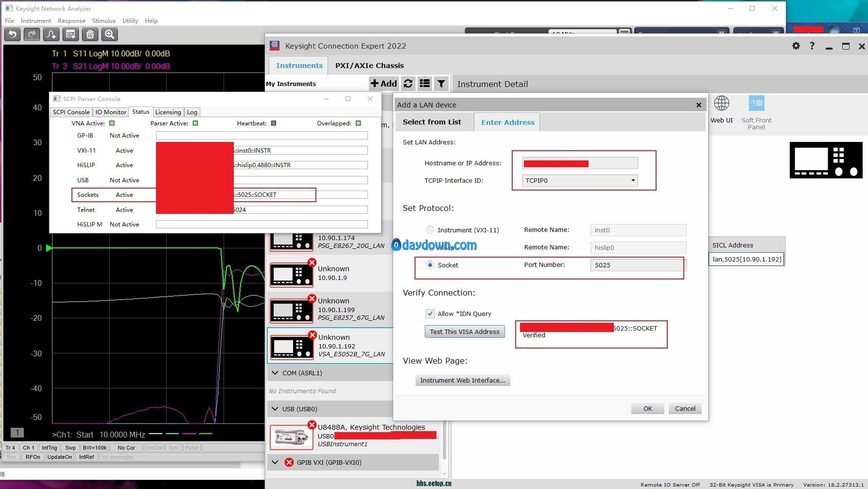868x489 pixels.
Task: Toggle UpdateOn status button
Action: point(60,457)
